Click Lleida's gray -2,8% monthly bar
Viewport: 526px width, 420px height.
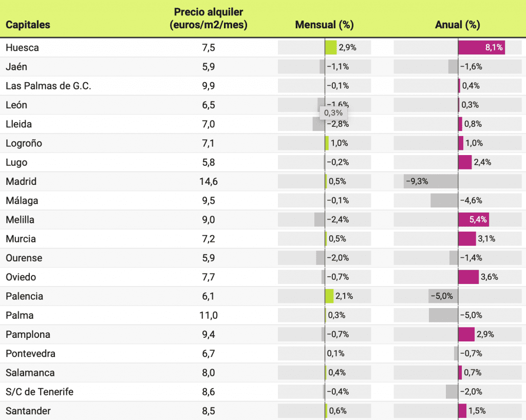319,124
